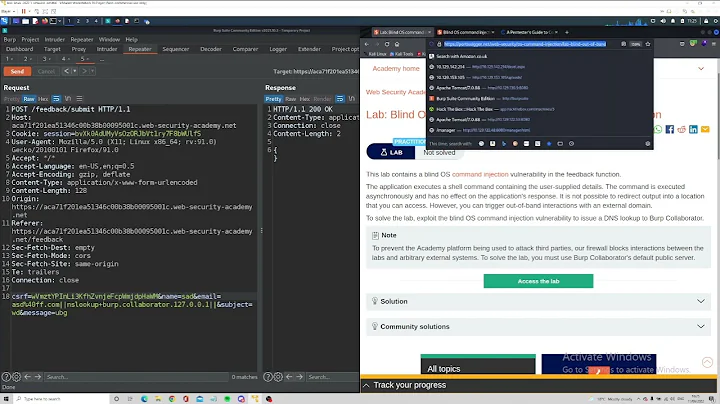Screen dimensions: 720x404
Task: Switch to the Sequencer tab
Action: pyautogui.click(x=175, y=49)
